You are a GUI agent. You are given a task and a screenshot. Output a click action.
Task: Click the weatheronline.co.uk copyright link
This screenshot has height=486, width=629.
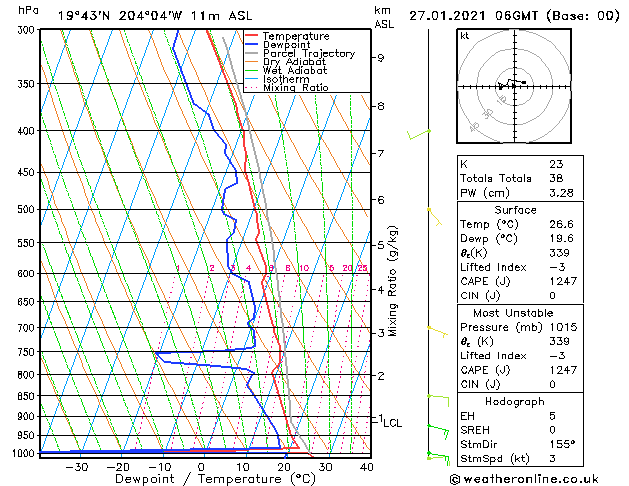(x=525, y=479)
